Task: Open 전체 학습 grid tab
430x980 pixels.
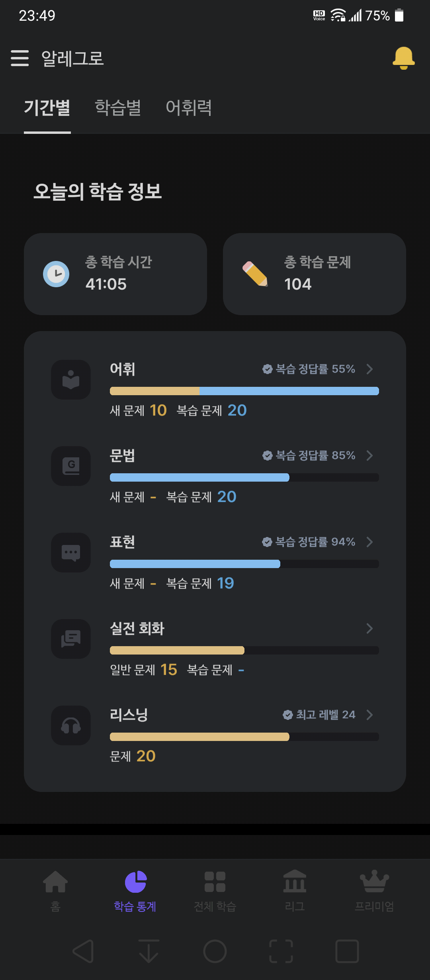Action: point(215,891)
